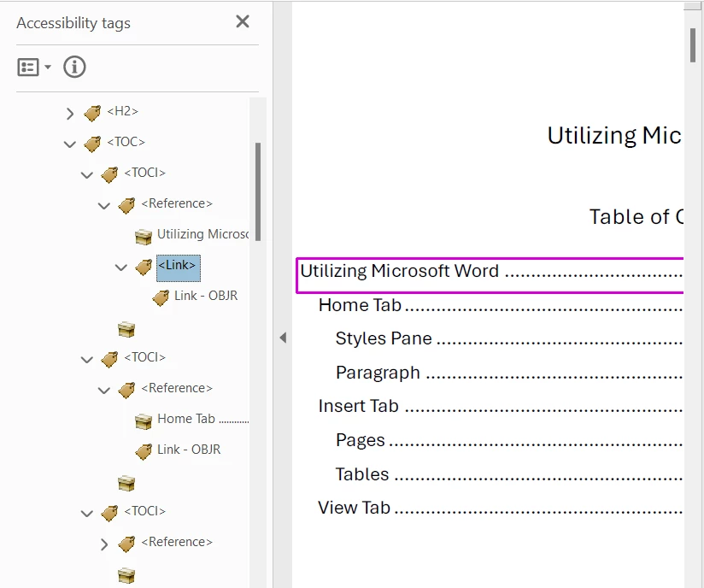704x588 pixels.
Task: Select the Home Tab content item
Action: (203, 419)
